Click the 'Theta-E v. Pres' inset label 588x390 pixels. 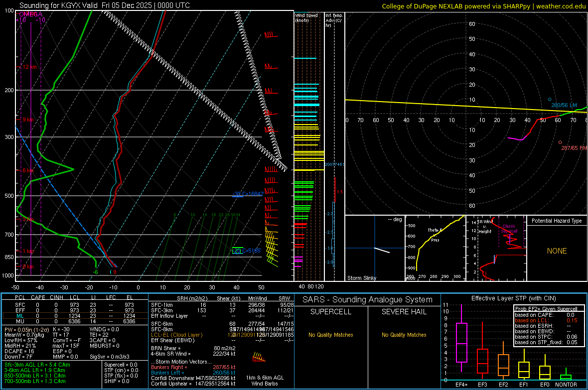pyautogui.click(x=435, y=235)
